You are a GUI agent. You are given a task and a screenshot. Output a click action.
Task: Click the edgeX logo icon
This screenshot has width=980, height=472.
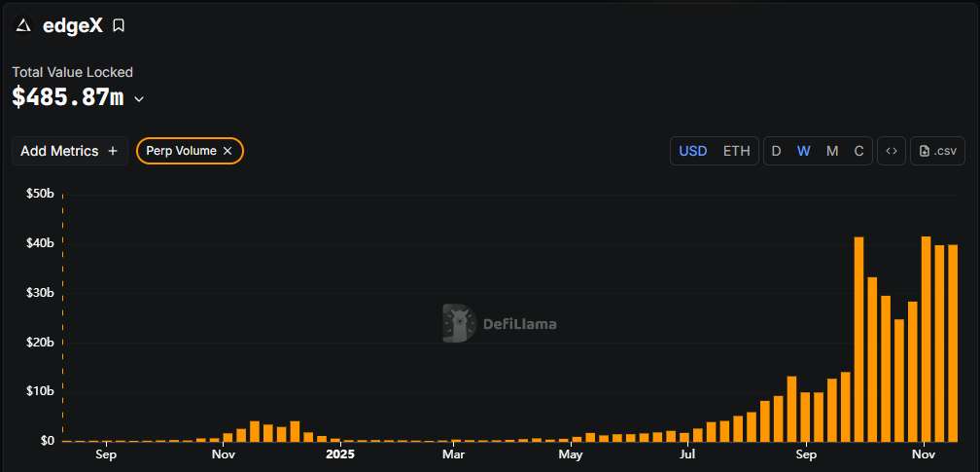(x=23, y=25)
